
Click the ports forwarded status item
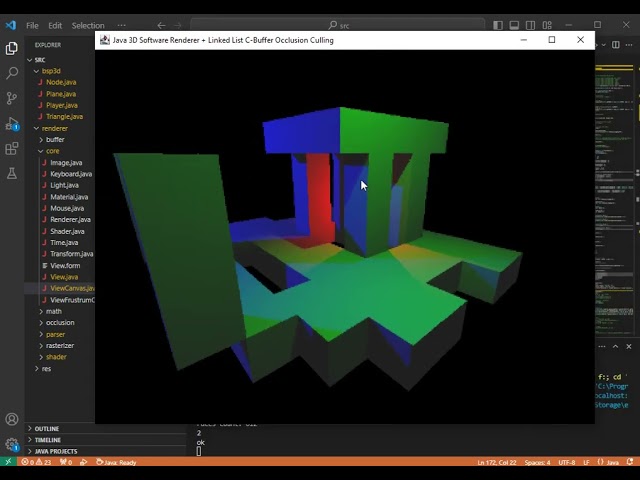(x=66, y=462)
